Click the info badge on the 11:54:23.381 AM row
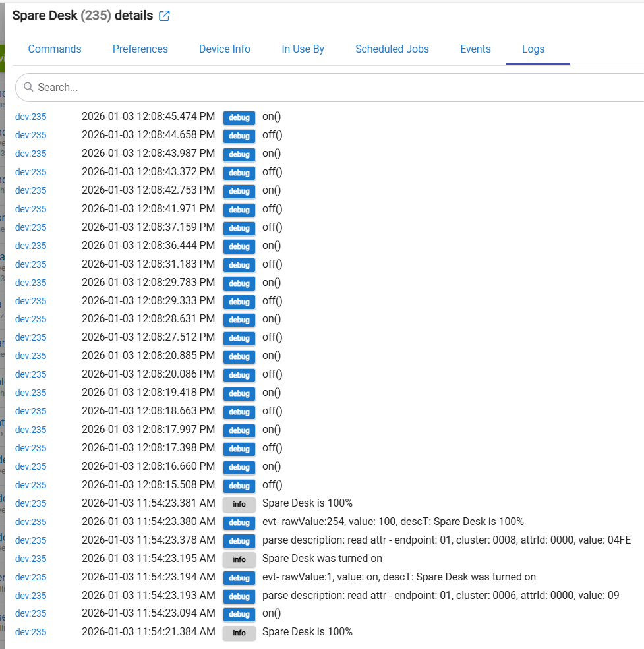 pyautogui.click(x=239, y=504)
